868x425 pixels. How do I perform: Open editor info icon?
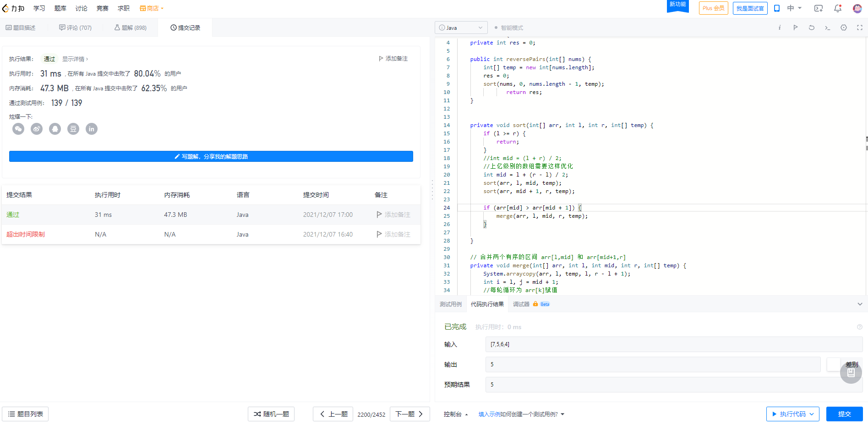pos(779,28)
